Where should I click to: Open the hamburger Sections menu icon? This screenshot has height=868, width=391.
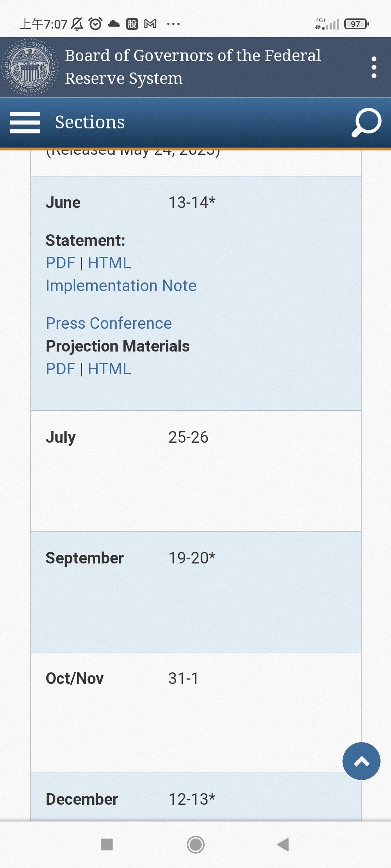click(x=25, y=122)
